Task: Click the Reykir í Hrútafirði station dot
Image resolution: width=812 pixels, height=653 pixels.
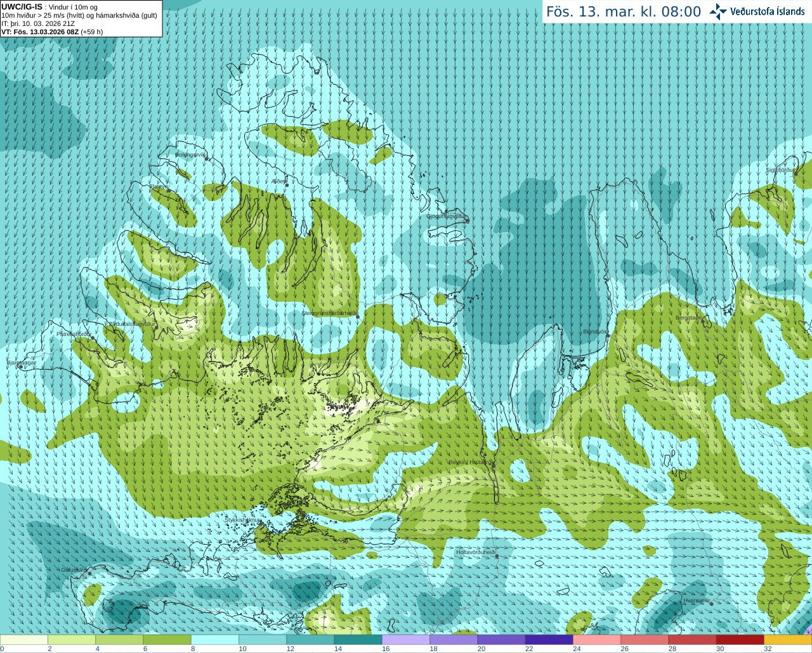Action: click(x=494, y=466)
